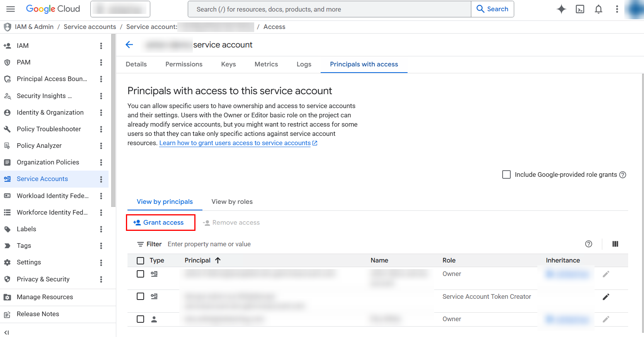Switch to the Permissions tab

coord(184,64)
